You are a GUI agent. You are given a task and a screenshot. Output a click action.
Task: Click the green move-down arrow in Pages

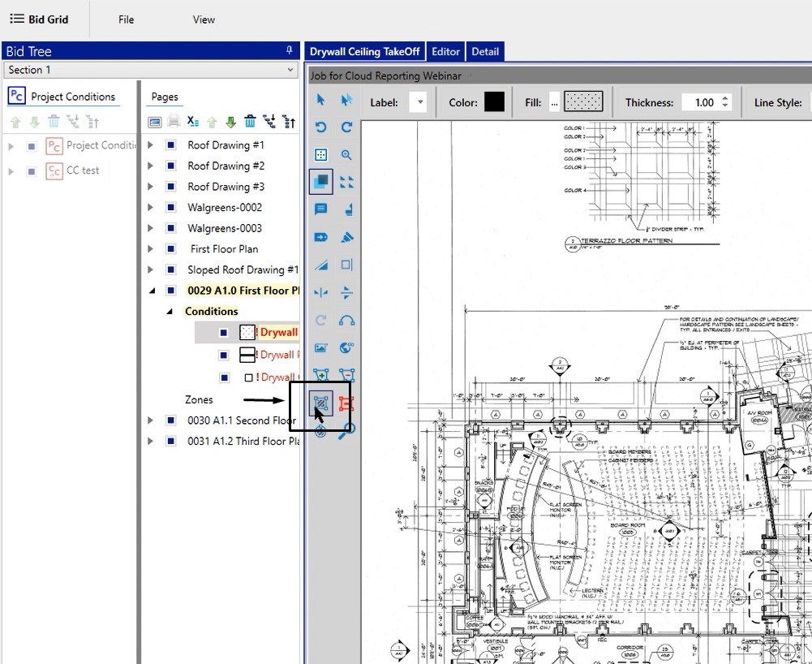pos(230,122)
